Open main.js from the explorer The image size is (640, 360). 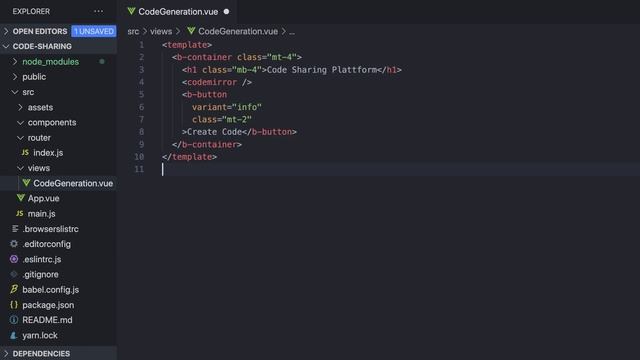pos(42,213)
